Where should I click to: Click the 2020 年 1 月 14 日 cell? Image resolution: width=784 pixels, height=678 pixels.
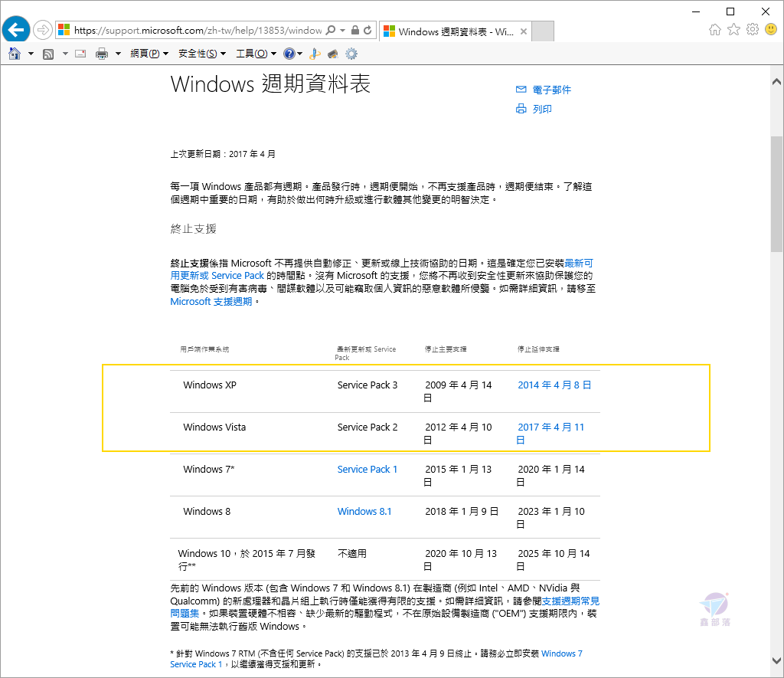(x=550, y=475)
